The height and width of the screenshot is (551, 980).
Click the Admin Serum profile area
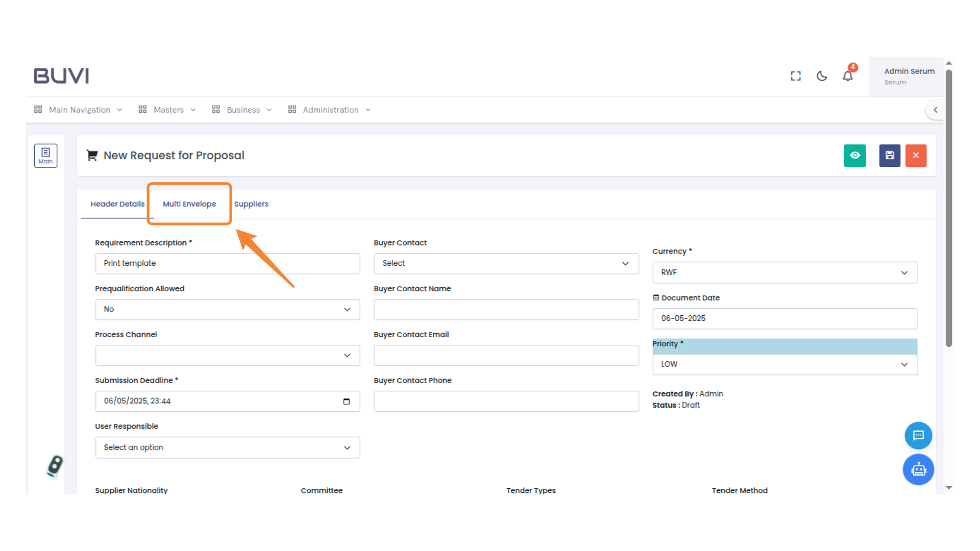coord(909,76)
